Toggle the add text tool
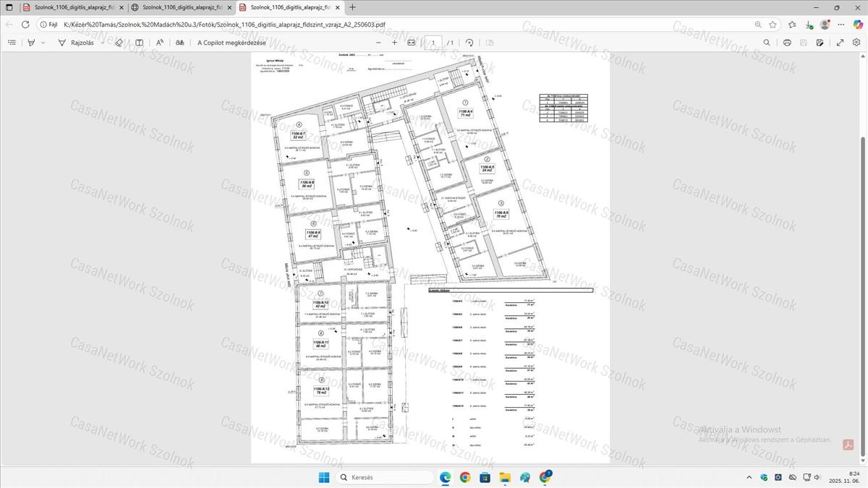Screen dimensions: 868x488 point(140,43)
